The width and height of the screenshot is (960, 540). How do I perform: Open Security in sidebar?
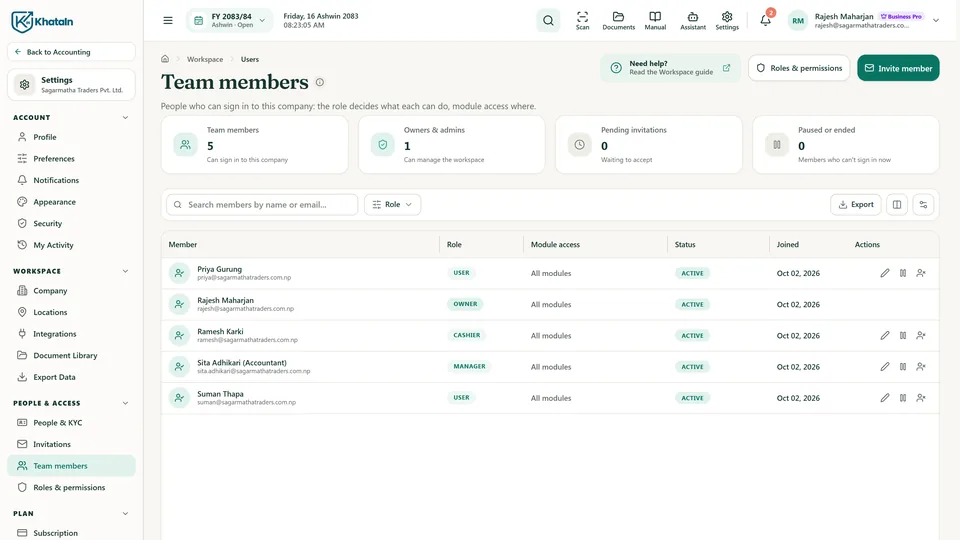[x=71, y=223]
